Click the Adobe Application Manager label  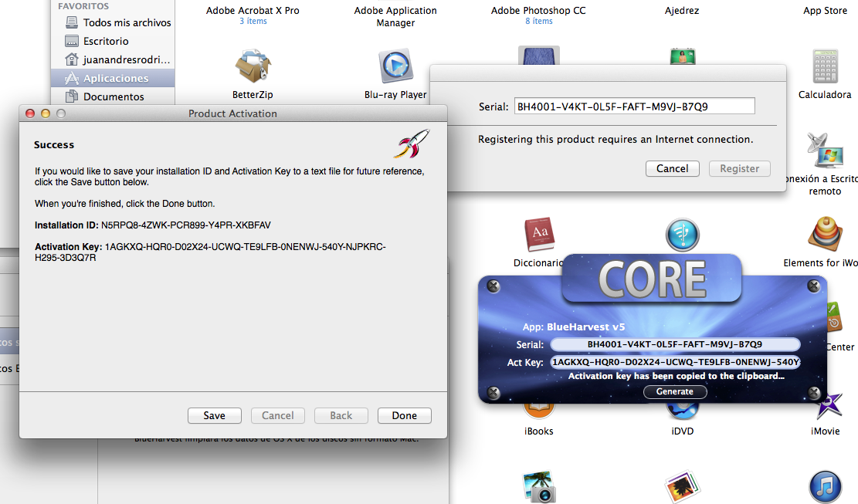395,16
